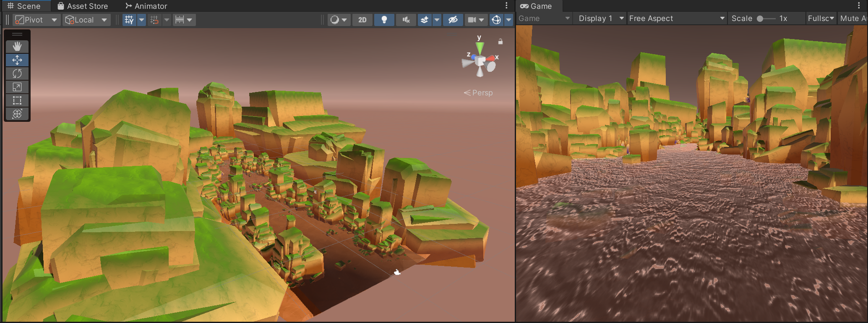Open scene camera settings dropdown
The height and width of the screenshot is (323, 868).
[476, 20]
